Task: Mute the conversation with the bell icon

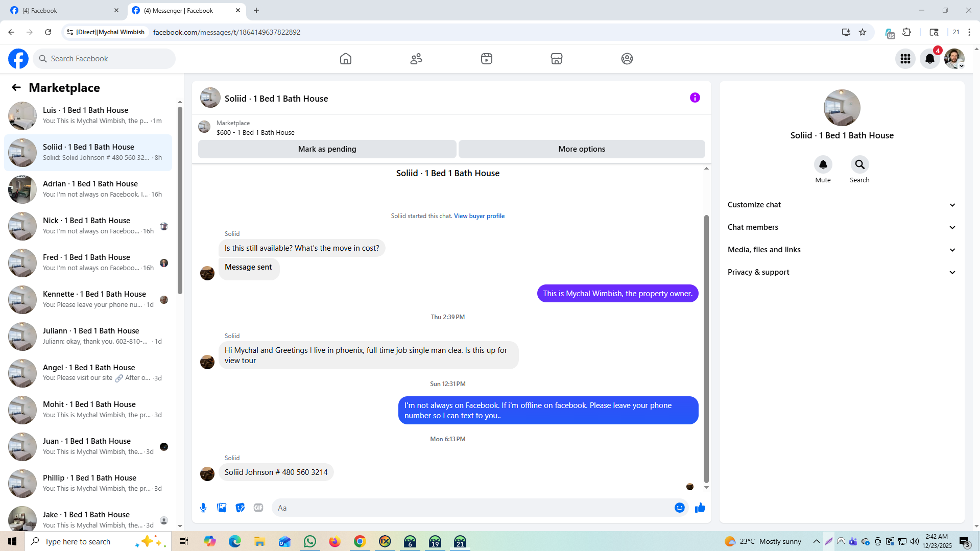Action: pyautogui.click(x=823, y=164)
